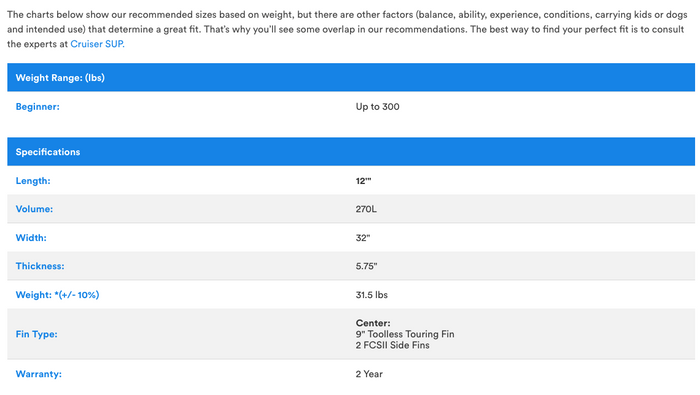This screenshot has height=395, width=700.
Task: Click the 32" width value
Action: pyautogui.click(x=363, y=237)
